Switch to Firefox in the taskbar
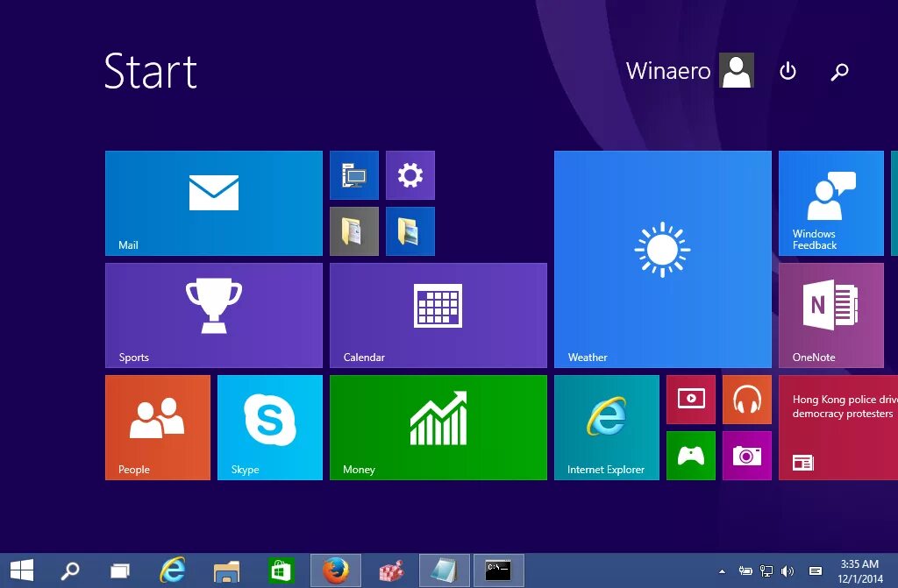 tap(336, 570)
